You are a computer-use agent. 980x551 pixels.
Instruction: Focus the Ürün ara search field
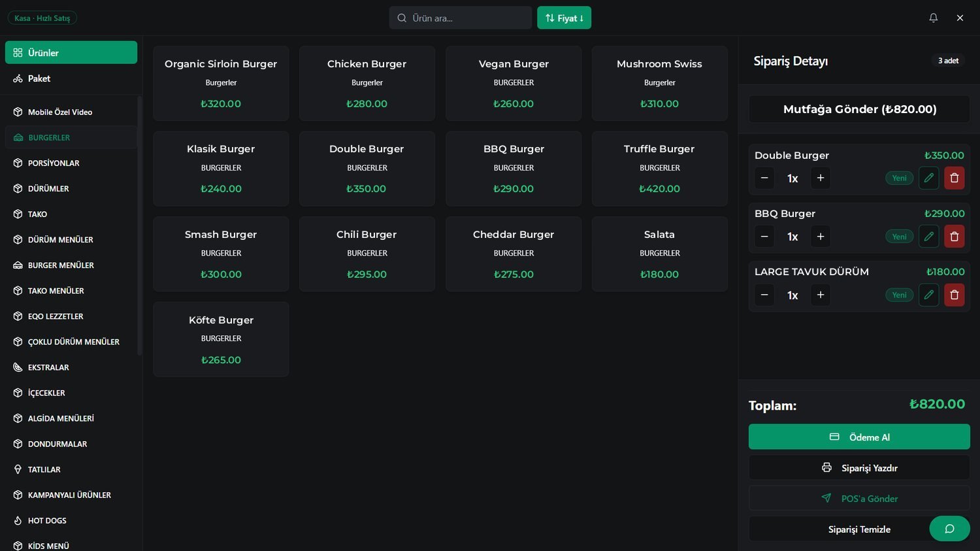pyautogui.click(x=461, y=18)
